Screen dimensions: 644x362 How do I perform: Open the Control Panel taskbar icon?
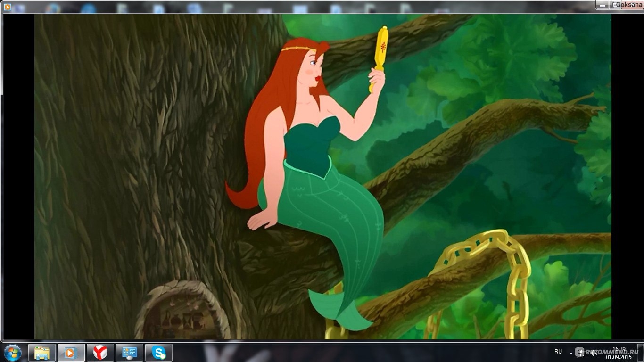click(129, 353)
